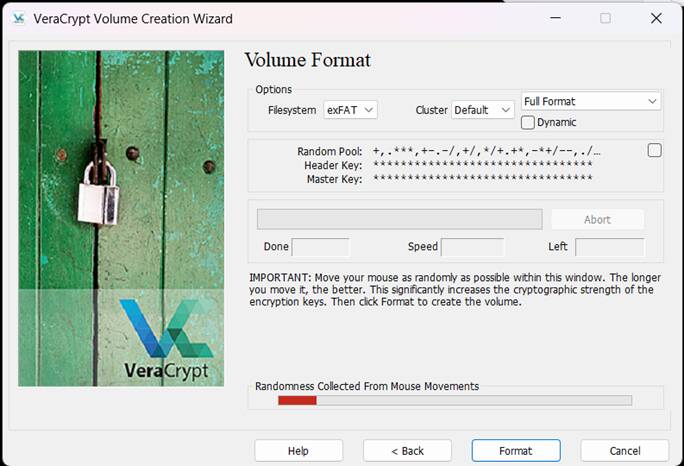Toggle the Random Pool display checkbox
The image size is (684, 466).
pyautogui.click(x=654, y=151)
